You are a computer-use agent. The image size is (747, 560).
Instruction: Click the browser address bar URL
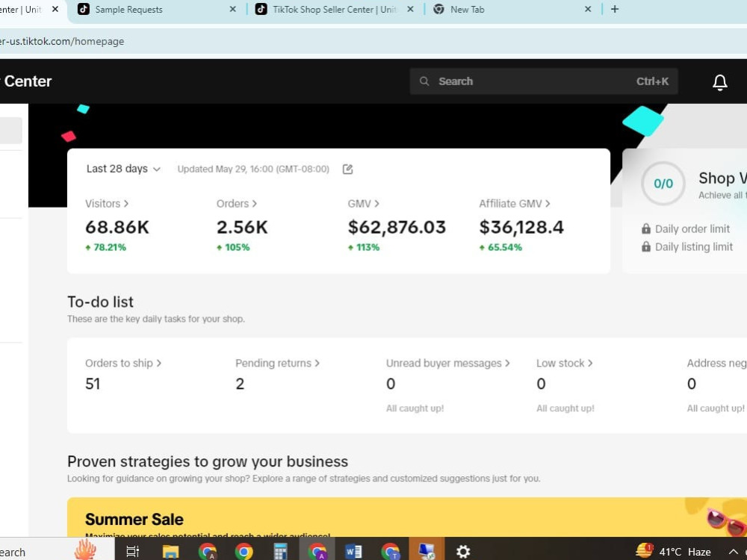(x=62, y=41)
